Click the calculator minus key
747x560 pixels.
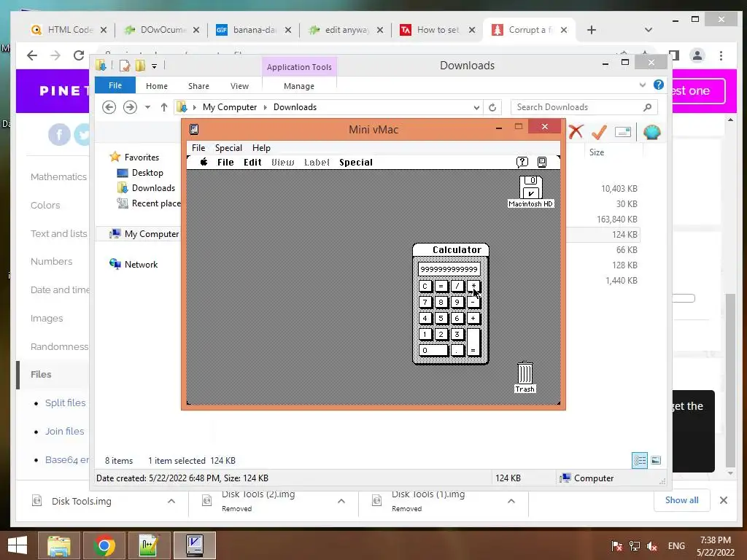point(473,302)
